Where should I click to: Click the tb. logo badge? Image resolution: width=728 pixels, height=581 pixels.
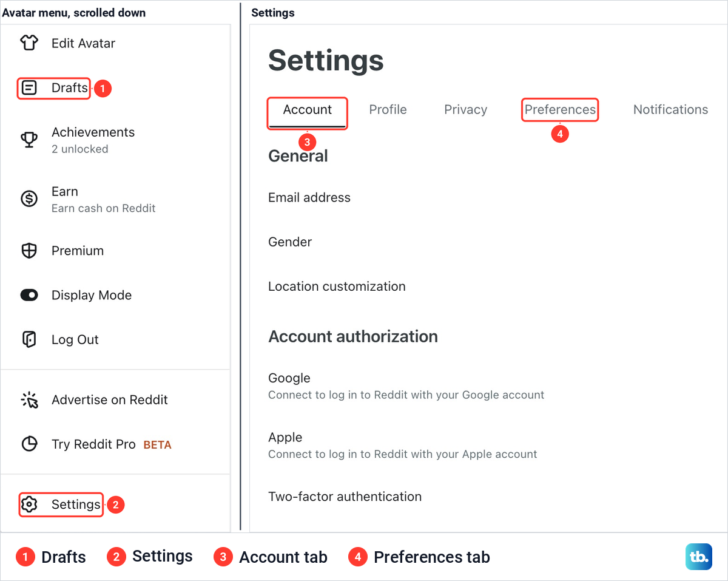pyautogui.click(x=699, y=557)
